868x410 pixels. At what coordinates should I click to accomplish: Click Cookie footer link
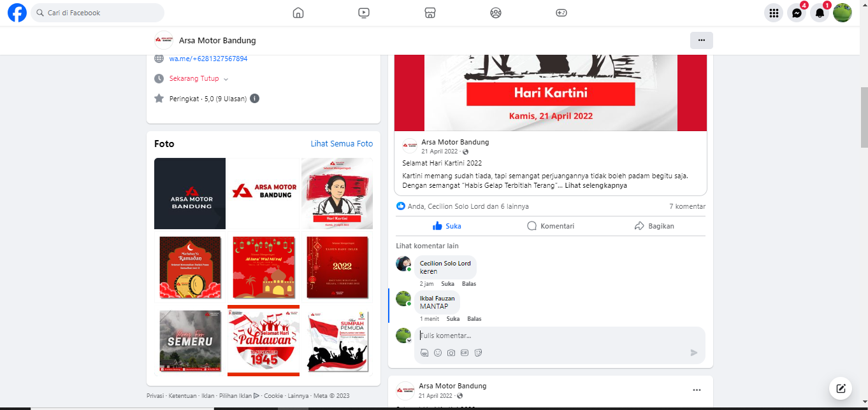point(273,395)
